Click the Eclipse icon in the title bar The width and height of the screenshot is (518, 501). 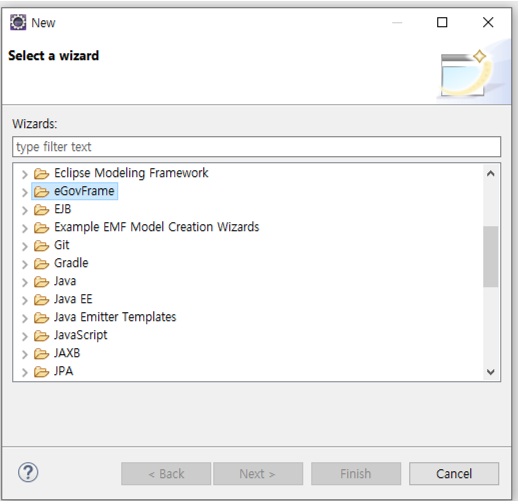18,22
